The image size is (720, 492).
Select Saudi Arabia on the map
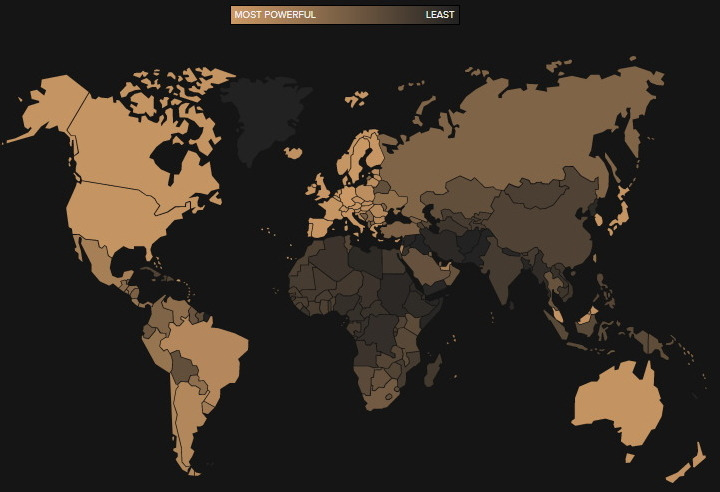427,266
